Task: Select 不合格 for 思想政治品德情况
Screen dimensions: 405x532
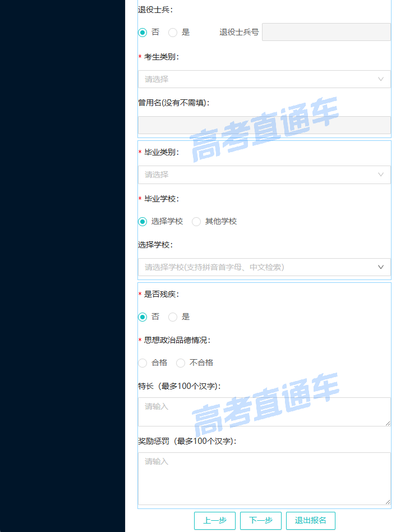Action: 181,363
